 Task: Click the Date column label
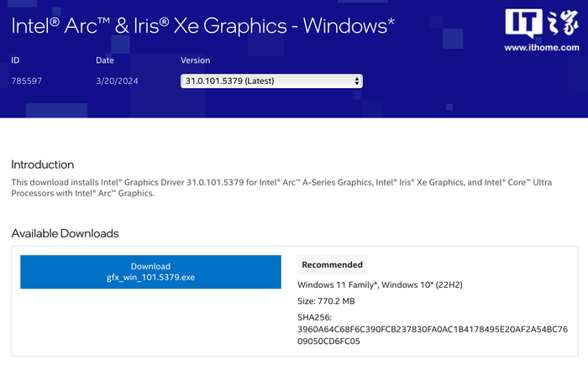point(105,60)
